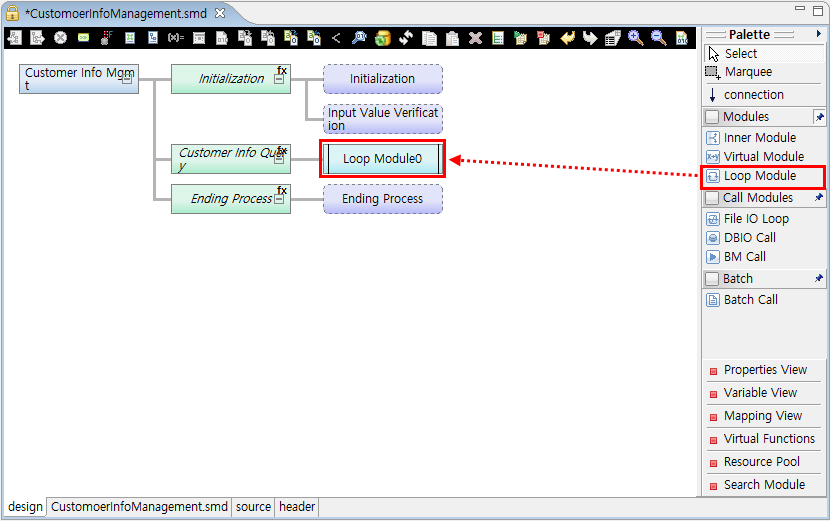
Task: Collapse the Customer Info Mgmt node
Action: [127, 80]
